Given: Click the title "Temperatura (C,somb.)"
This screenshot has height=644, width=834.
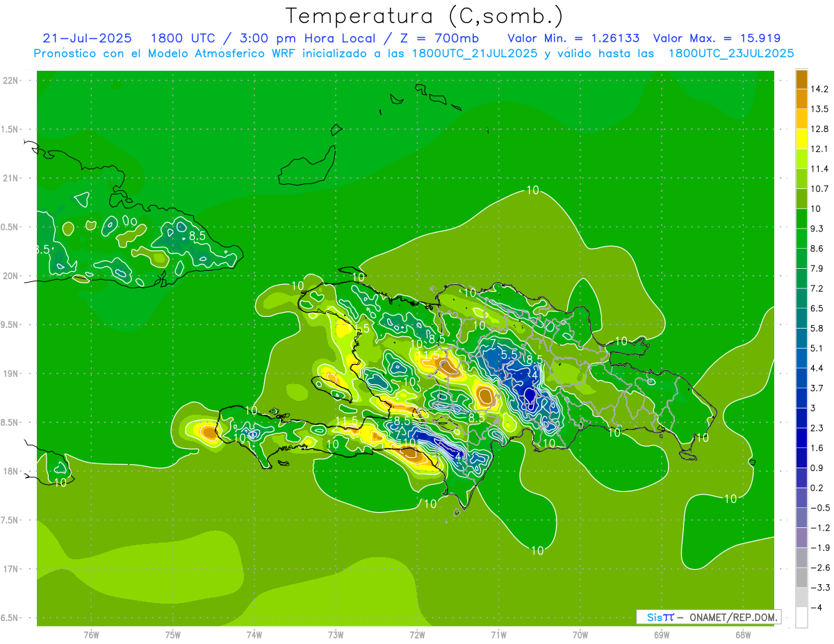Looking at the screenshot, I should coord(425,16).
